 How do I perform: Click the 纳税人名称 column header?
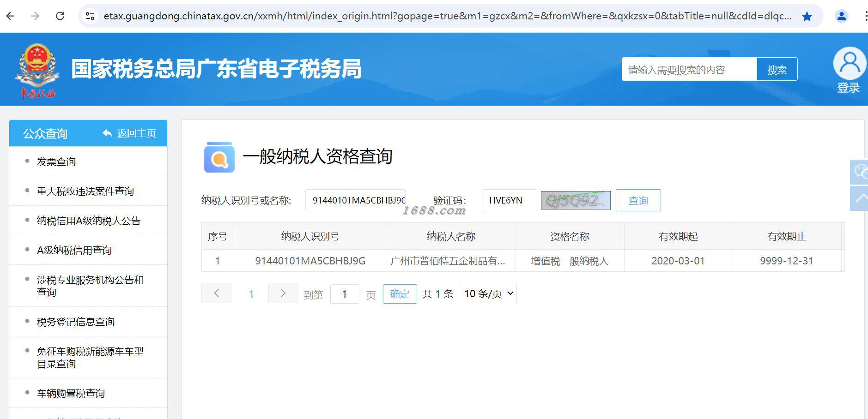[451, 236]
